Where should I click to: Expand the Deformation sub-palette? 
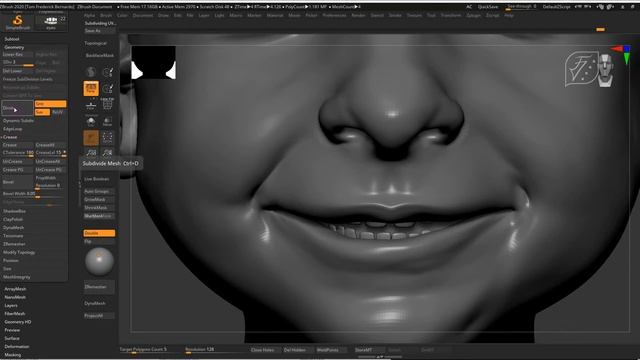pyautogui.click(x=17, y=347)
